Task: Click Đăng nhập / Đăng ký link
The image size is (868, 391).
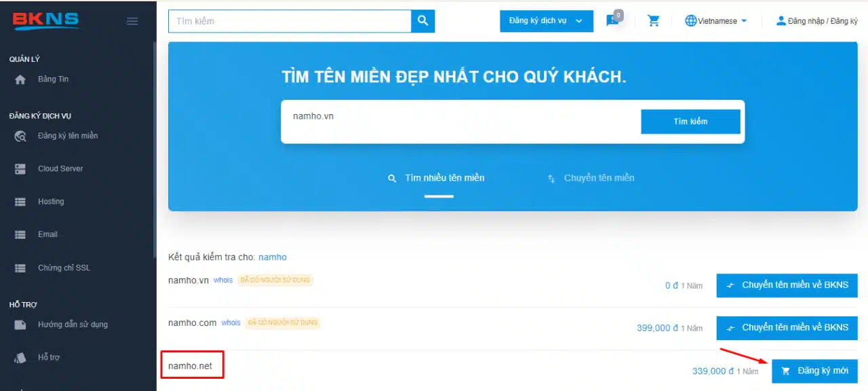Action: [823, 21]
